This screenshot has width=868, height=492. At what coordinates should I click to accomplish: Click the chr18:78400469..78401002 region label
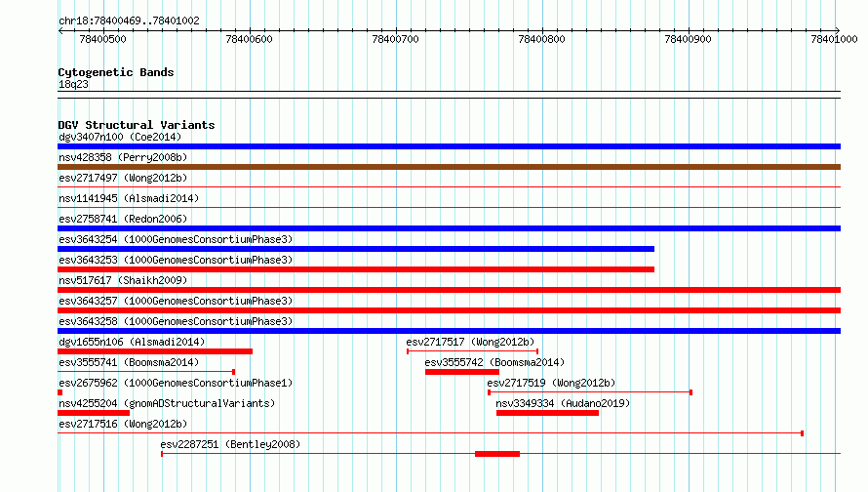[x=129, y=20]
